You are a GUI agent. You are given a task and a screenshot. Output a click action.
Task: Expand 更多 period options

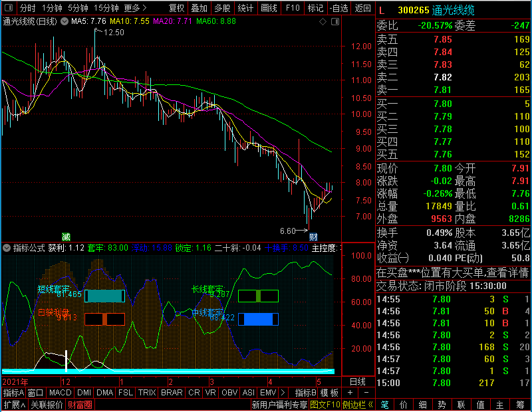pyautogui.click(x=135, y=8)
